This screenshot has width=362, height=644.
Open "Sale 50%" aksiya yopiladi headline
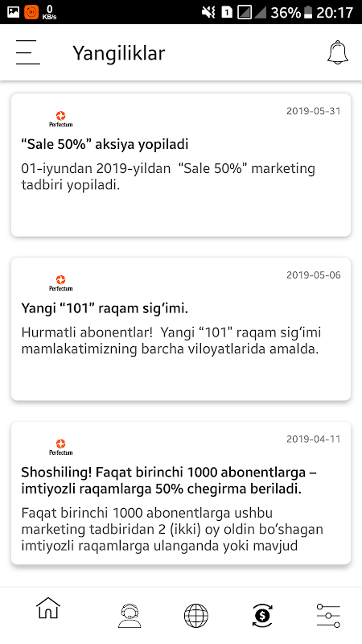click(x=105, y=144)
